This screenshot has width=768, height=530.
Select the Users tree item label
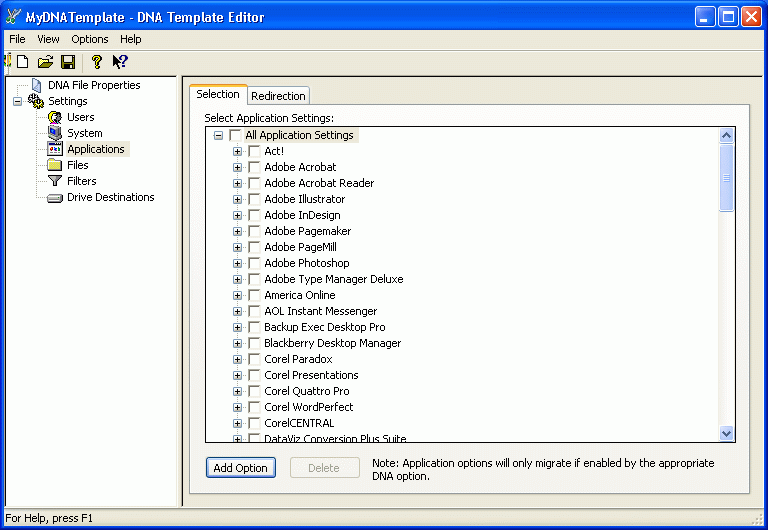point(81,117)
